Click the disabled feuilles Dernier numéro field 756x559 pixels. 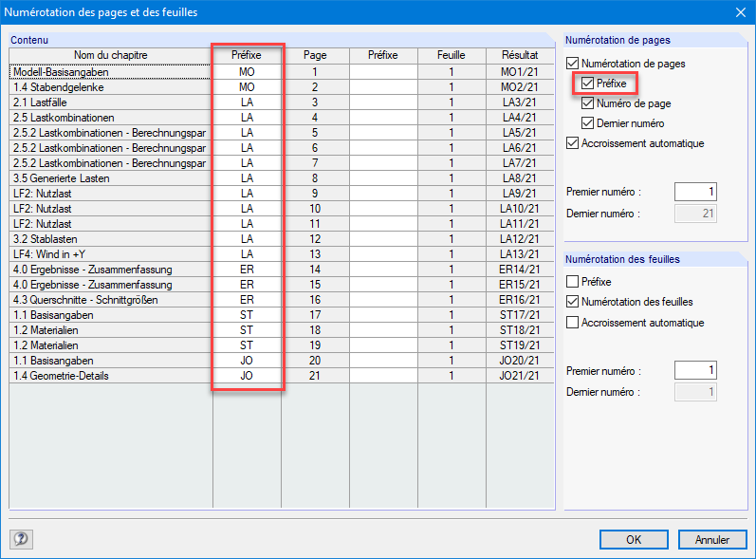[695, 392]
